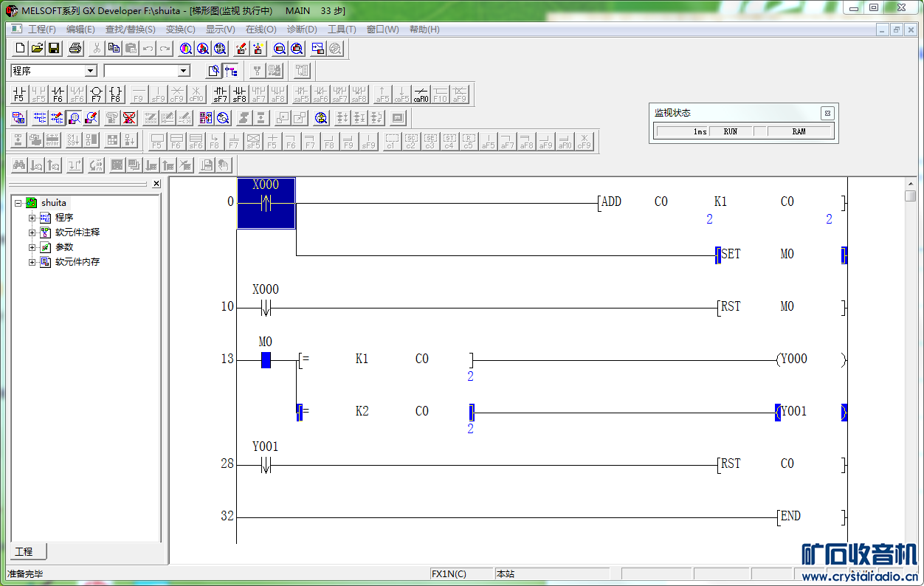Open the 诊断(D) menu
The height and width of the screenshot is (586, 924).
pyautogui.click(x=301, y=30)
